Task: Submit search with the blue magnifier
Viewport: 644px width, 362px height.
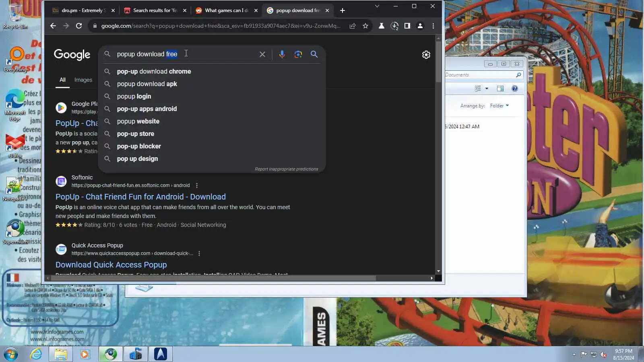Action: coord(314,54)
